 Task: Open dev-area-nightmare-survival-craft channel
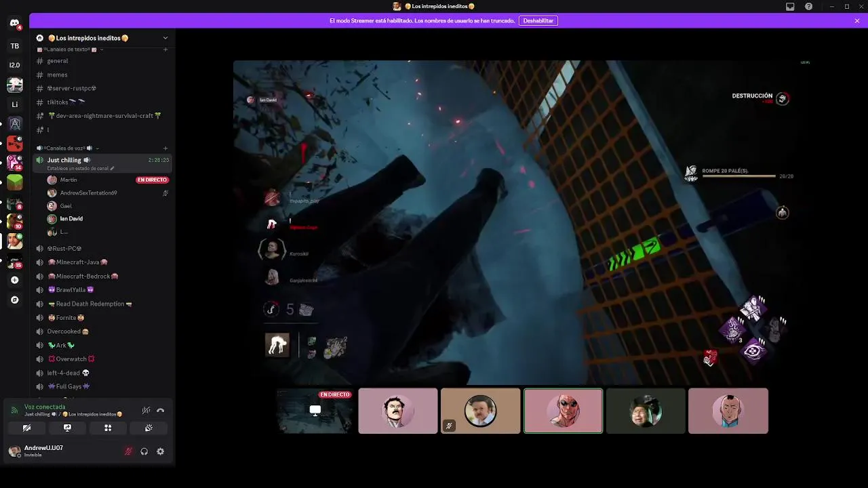point(102,116)
